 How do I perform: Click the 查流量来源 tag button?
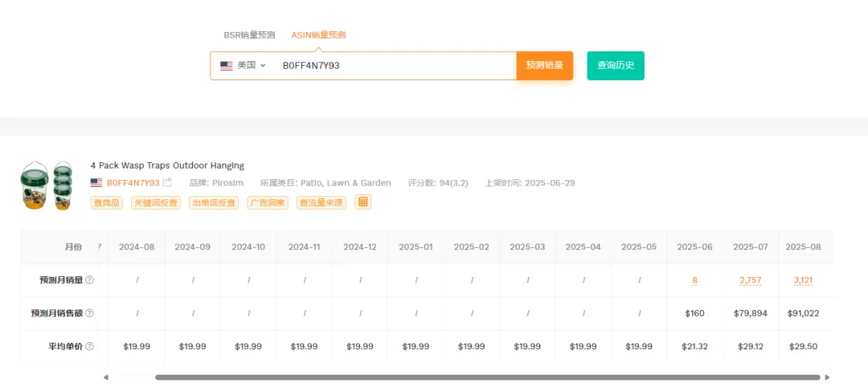point(321,202)
